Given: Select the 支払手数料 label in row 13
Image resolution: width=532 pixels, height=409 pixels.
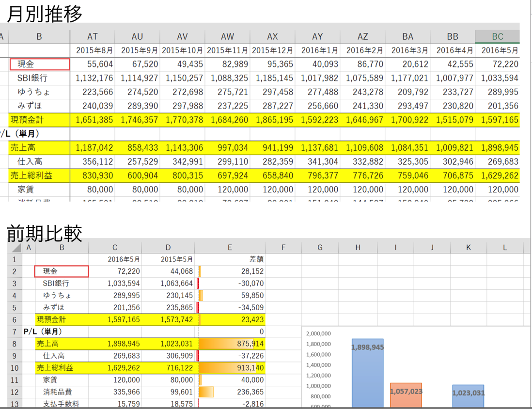Looking at the screenshot, I should tap(62, 404).
